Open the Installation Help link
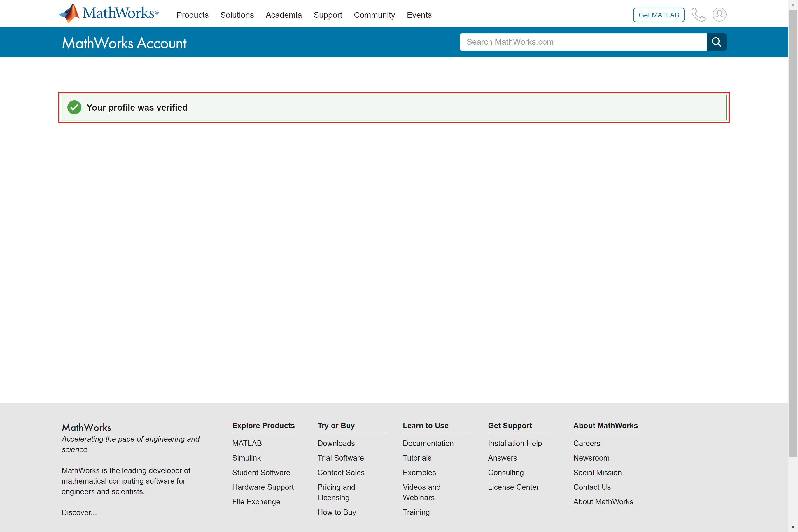Viewport: 798px width, 532px height. tap(515, 443)
